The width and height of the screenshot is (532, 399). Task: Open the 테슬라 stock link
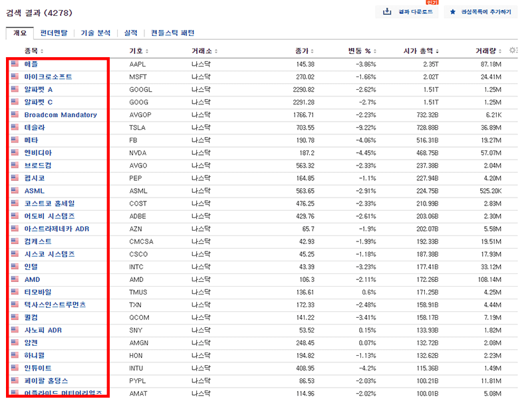click(x=35, y=128)
